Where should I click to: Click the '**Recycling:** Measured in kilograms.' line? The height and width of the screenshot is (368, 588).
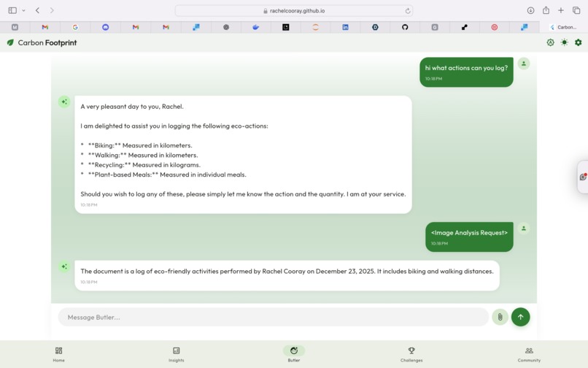pyautogui.click(x=141, y=165)
